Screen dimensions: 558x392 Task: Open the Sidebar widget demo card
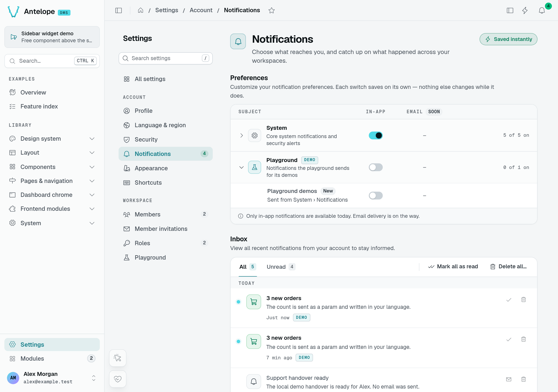(52, 37)
